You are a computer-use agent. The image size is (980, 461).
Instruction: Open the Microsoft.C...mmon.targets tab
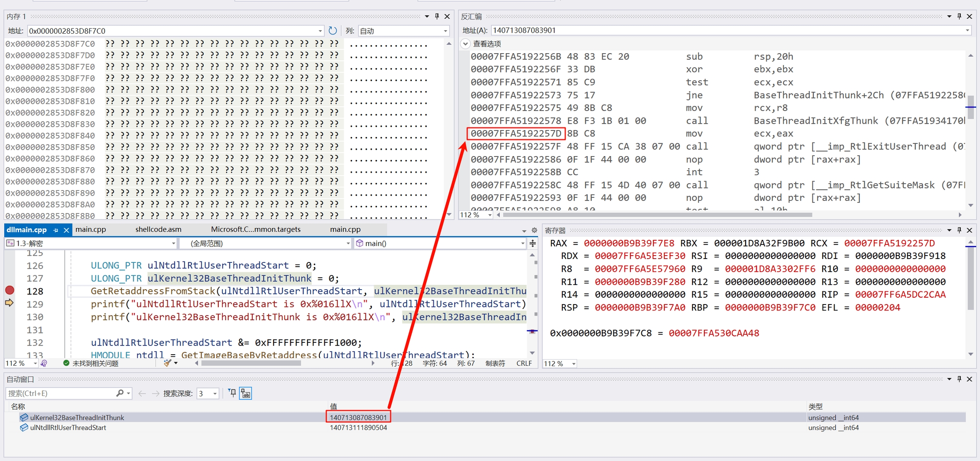(256, 229)
